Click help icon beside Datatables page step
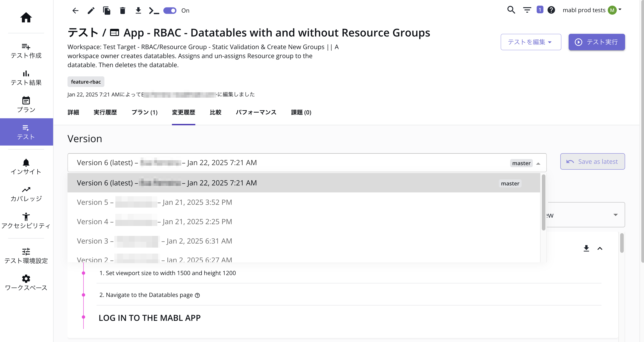Screen dimensions: 644x342 [197, 295]
